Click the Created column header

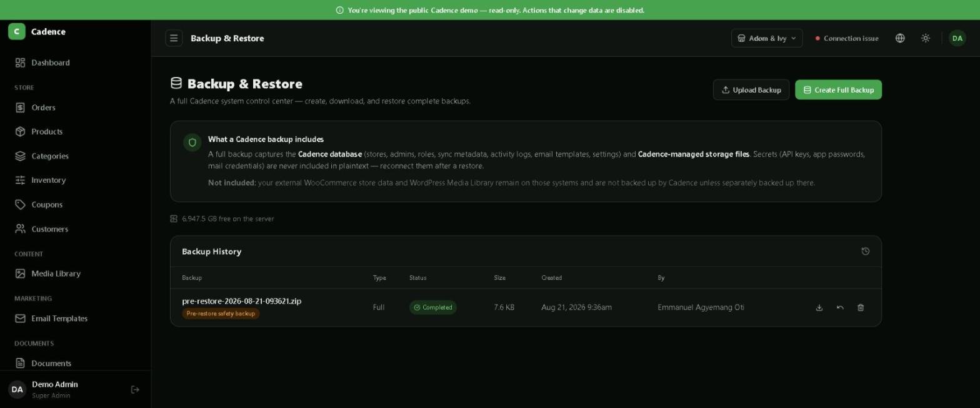point(551,278)
